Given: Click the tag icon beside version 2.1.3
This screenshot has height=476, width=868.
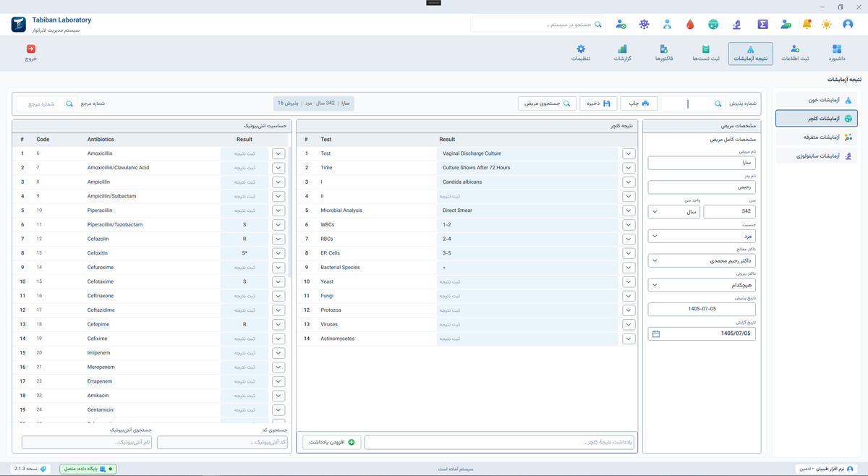Looking at the screenshot, I should pos(43,469).
